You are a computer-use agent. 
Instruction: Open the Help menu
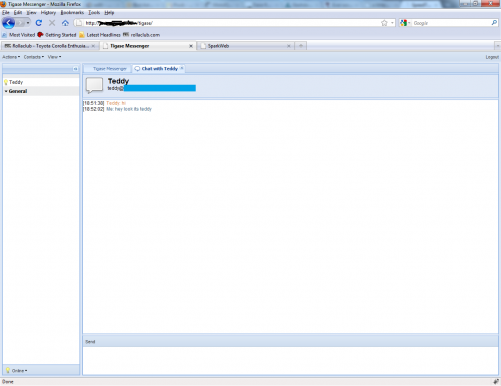[x=109, y=12]
